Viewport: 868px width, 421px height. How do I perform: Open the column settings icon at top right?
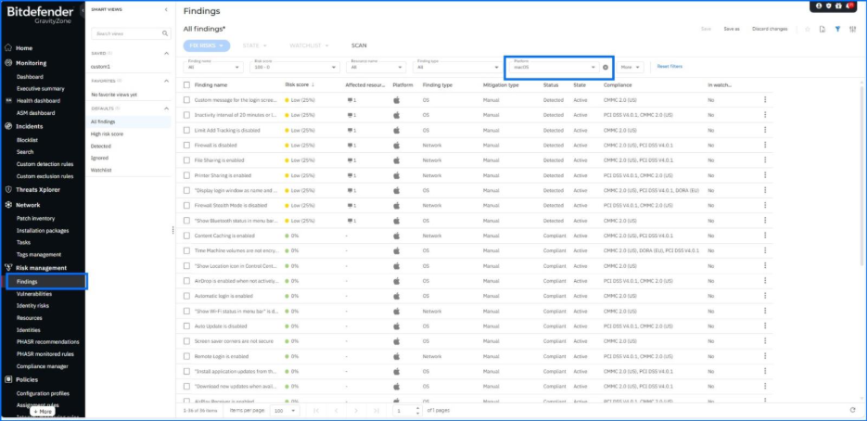click(851, 29)
